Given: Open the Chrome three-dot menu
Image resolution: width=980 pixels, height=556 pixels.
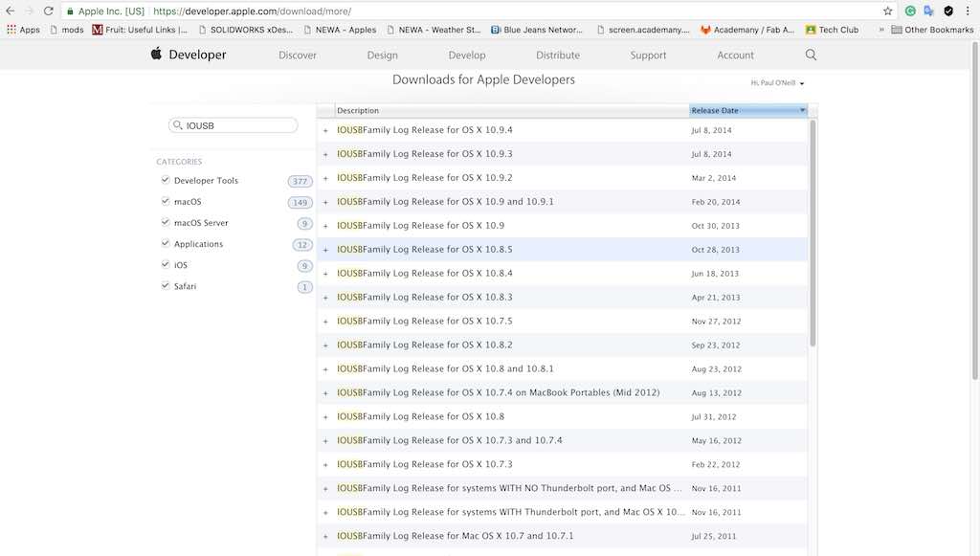Looking at the screenshot, I should point(968,11).
